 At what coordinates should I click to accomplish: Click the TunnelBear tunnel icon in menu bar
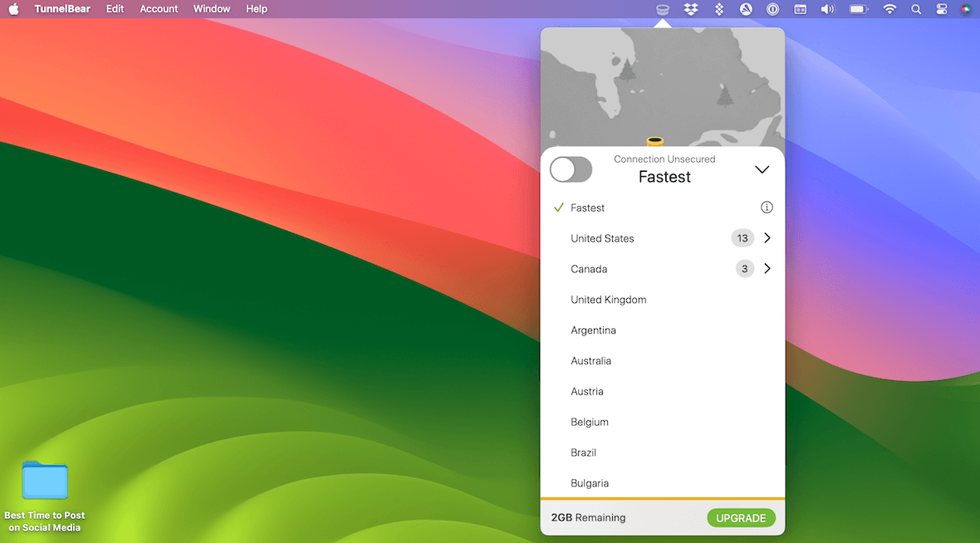coord(663,9)
